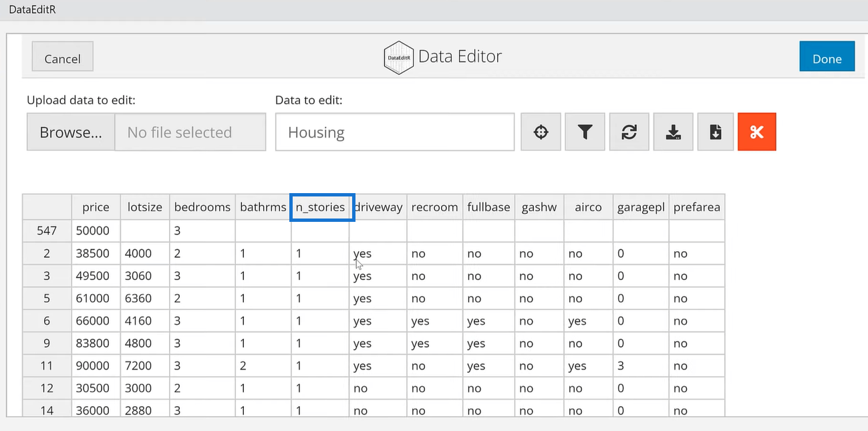This screenshot has width=868, height=431.
Task: Click the DataEditR window title
Action: 33,9
